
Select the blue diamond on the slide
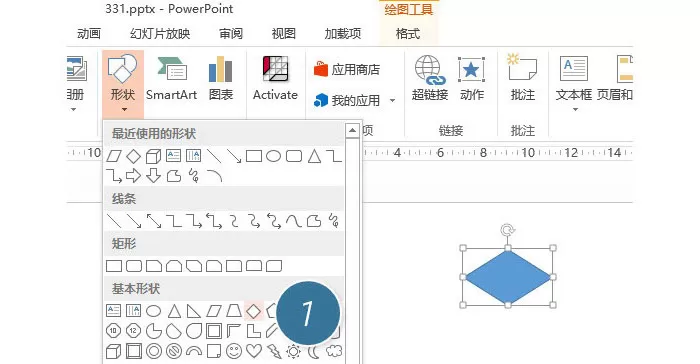(x=508, y=277)
